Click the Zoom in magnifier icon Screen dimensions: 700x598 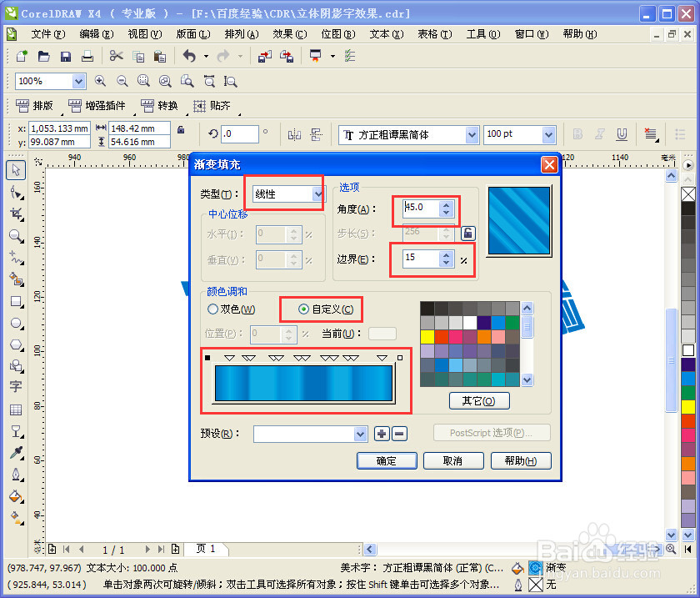point(100,81)
